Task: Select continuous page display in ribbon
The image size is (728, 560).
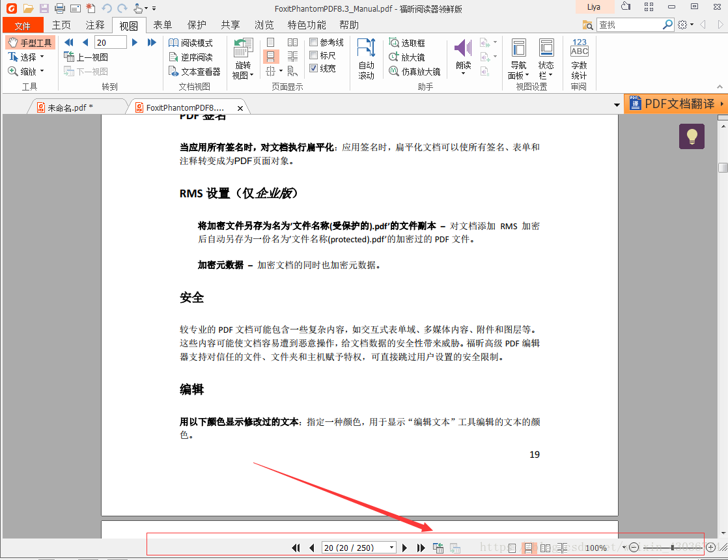Action: point(271,57)
